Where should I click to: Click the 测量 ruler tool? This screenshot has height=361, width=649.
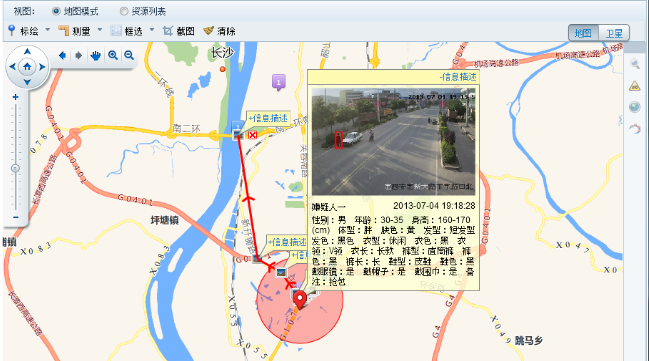[75, 31]
